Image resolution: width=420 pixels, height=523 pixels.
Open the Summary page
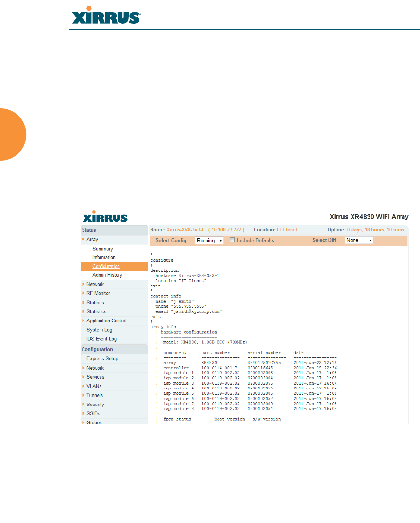[103, 249]
